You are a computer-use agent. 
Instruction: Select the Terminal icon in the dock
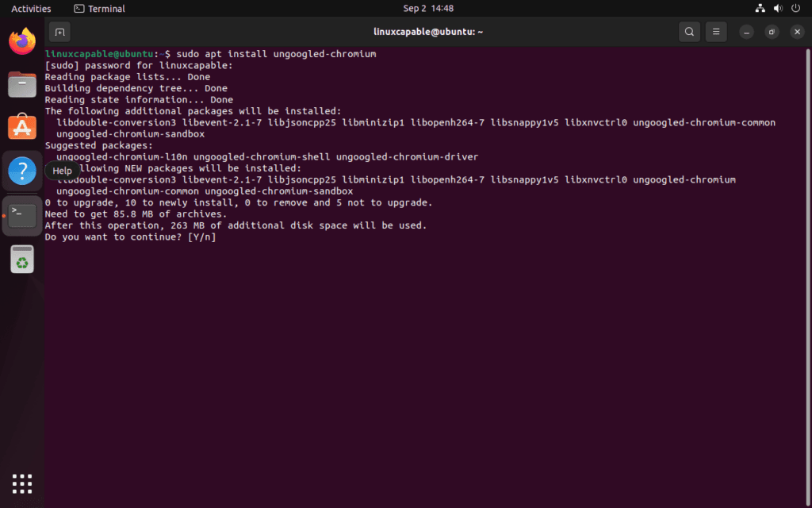21,215
